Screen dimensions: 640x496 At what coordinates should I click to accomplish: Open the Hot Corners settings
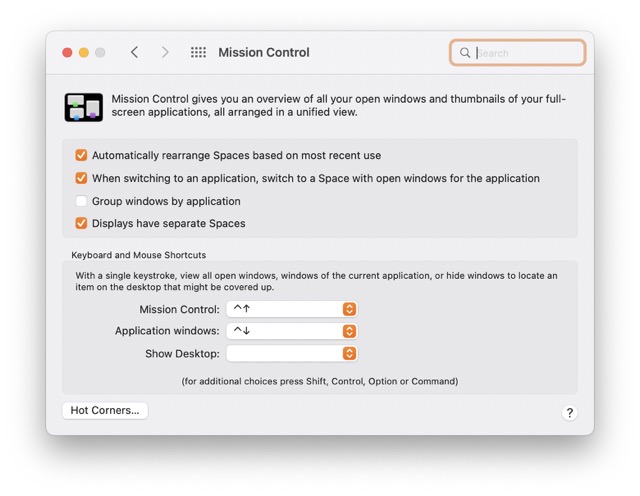click(105, 410)
